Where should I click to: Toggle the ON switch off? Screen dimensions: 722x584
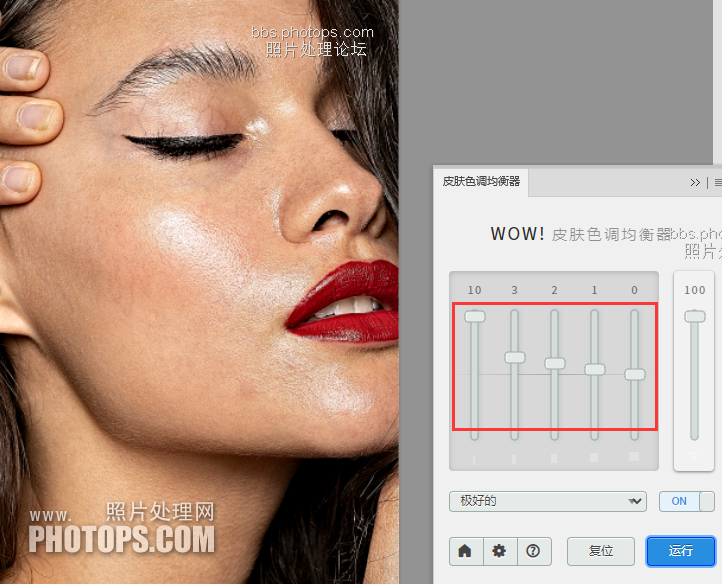[x=686, y=501]
